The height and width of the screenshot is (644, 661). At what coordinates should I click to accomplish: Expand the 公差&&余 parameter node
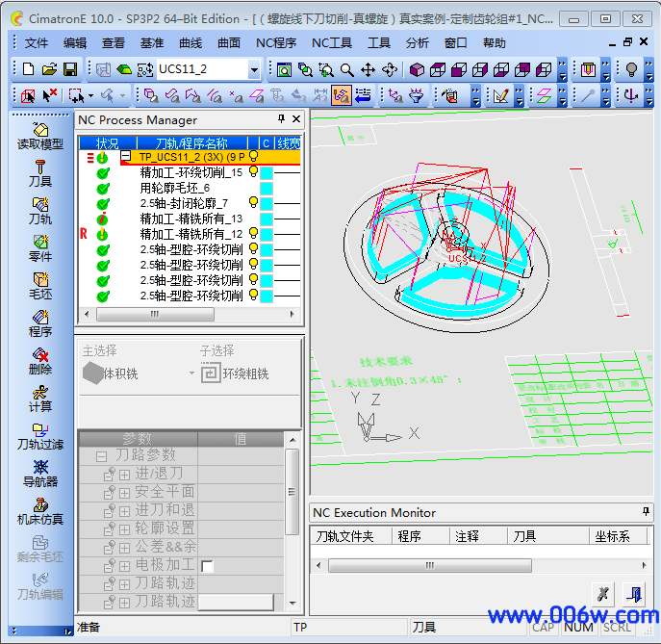click(x=124, y=548)
